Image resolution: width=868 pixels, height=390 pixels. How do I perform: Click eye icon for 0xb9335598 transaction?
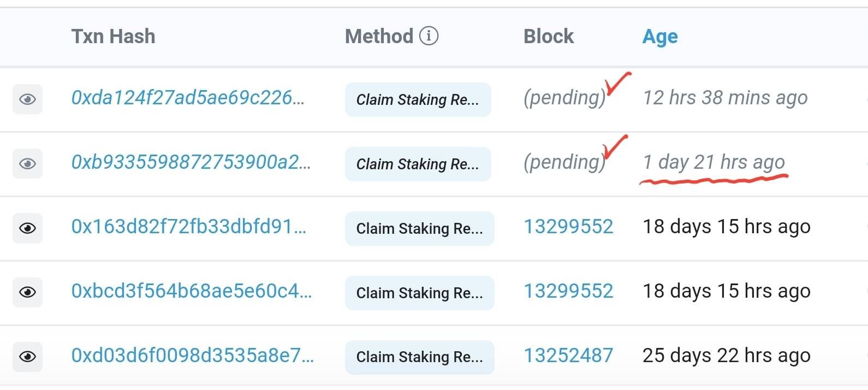coord(27,164)
